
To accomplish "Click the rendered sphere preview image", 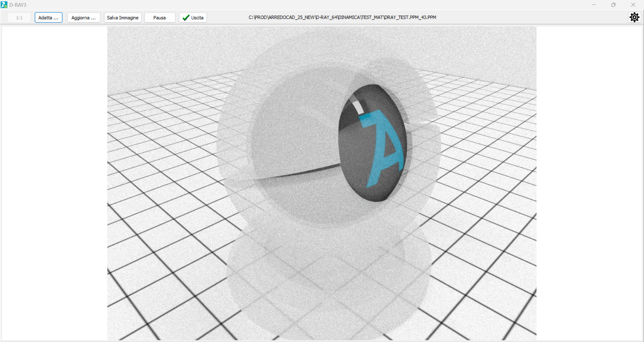I will 322,183.
